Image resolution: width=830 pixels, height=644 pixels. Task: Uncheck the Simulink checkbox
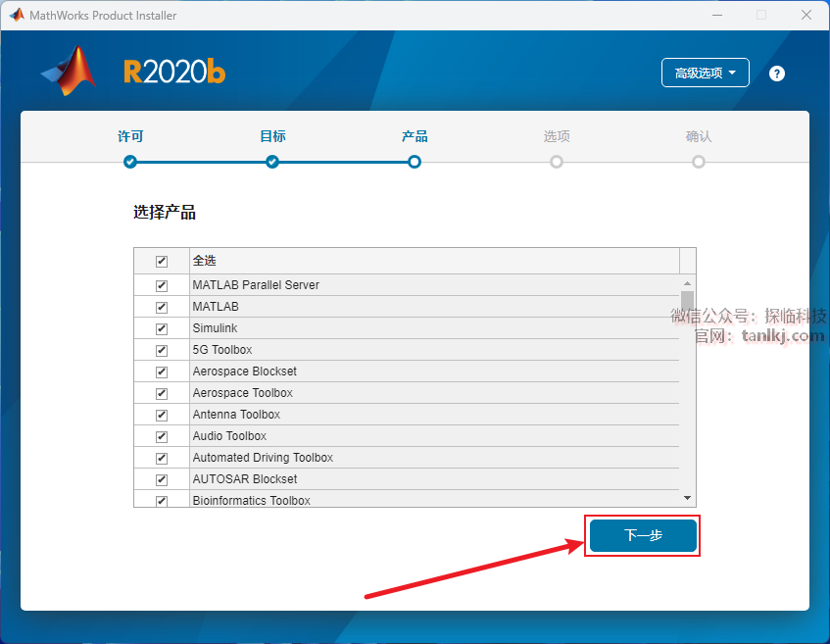[162, 329]
